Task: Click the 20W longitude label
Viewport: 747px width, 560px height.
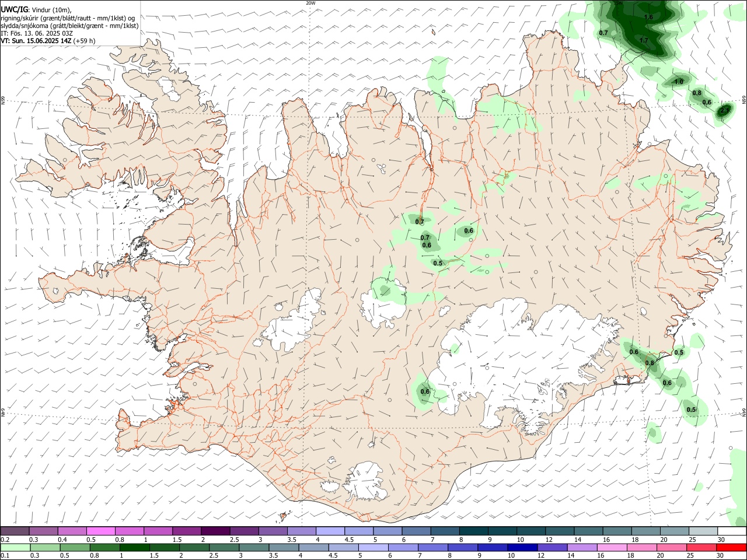Action: point(310,3)
